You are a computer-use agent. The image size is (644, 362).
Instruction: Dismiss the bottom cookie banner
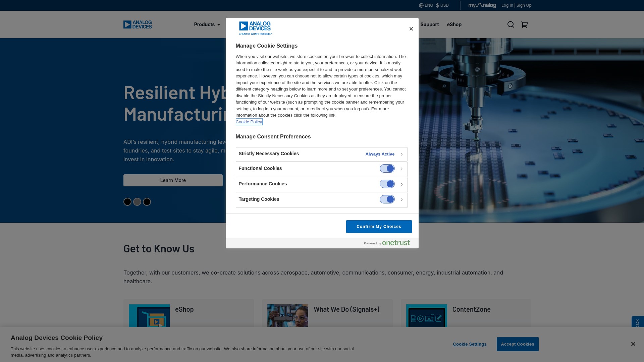tap(633, 344)
